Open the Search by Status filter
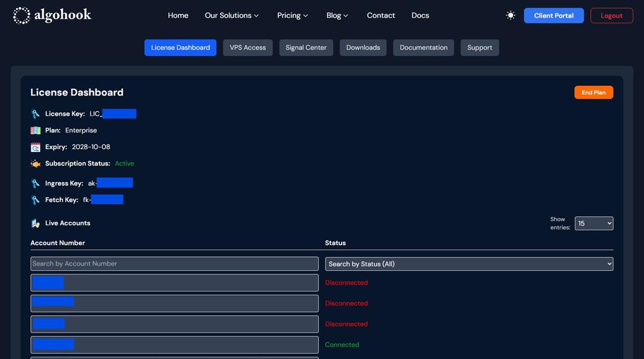Image resolution: width=644 pixels, height=359 pixels. coord(469,264)
